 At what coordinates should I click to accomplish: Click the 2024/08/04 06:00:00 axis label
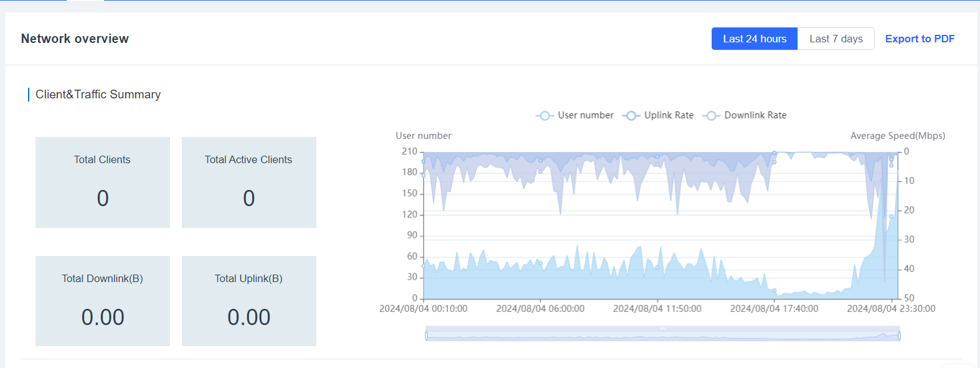point(540,309)
